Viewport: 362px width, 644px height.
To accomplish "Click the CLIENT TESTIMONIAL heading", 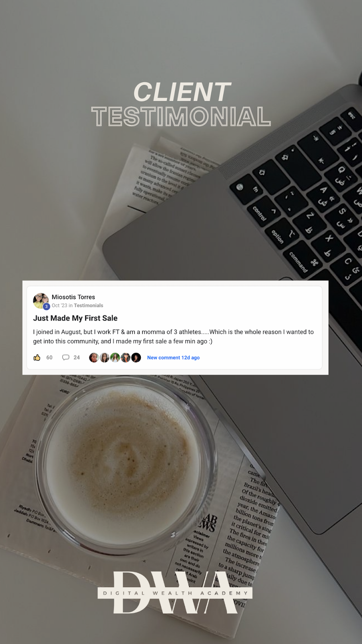I will (181, 104).
